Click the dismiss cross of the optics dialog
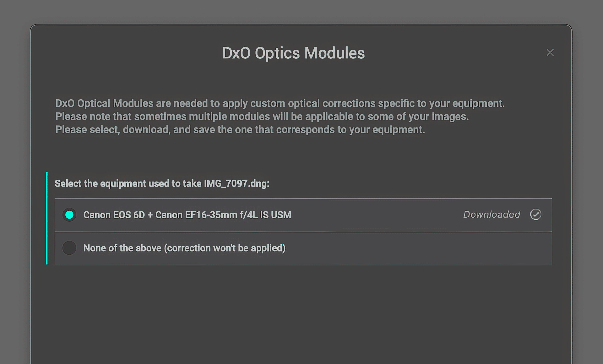 click(550, 53)
